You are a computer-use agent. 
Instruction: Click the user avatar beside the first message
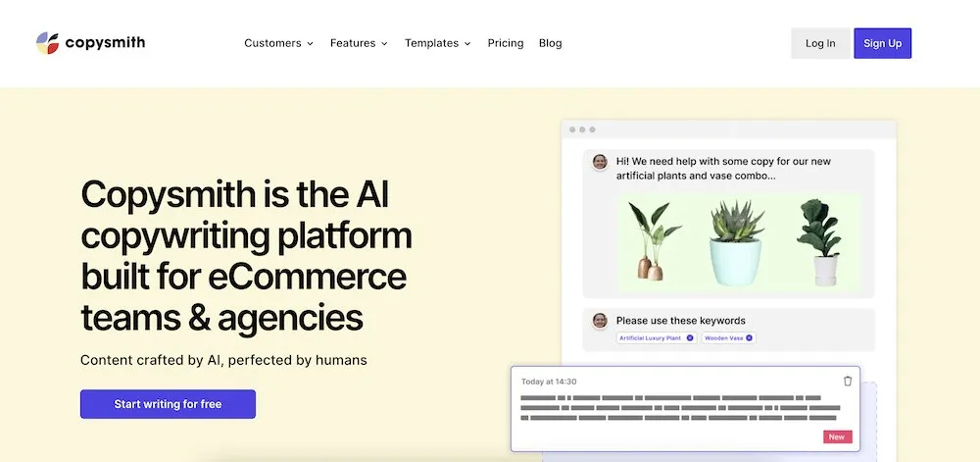tap(600, 162)
